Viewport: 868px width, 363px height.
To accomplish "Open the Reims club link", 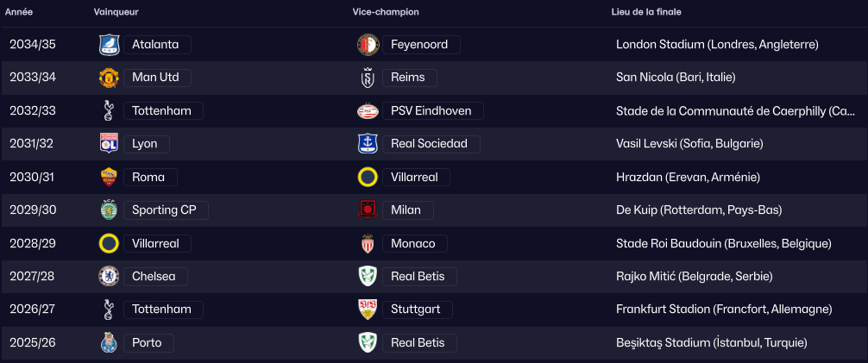I will pyautogui.click(x=409, y=78).
